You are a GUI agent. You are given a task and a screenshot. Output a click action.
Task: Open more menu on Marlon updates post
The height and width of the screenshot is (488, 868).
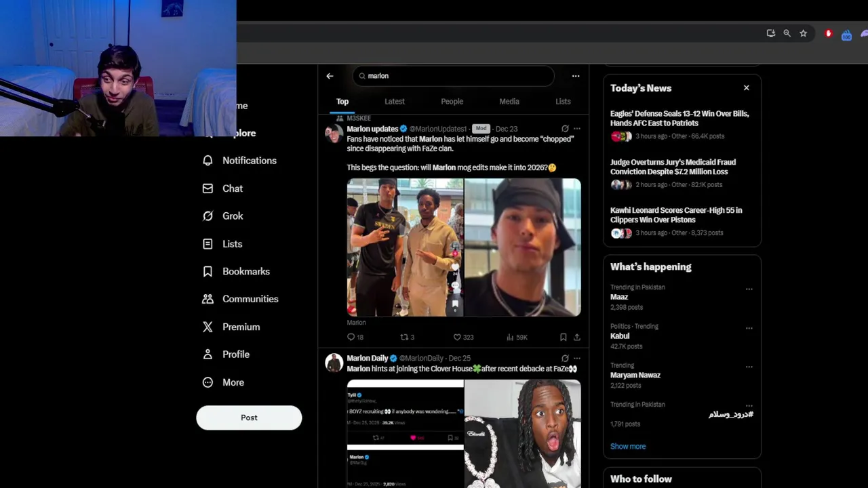pyautogui.click(x=577, y=129)
